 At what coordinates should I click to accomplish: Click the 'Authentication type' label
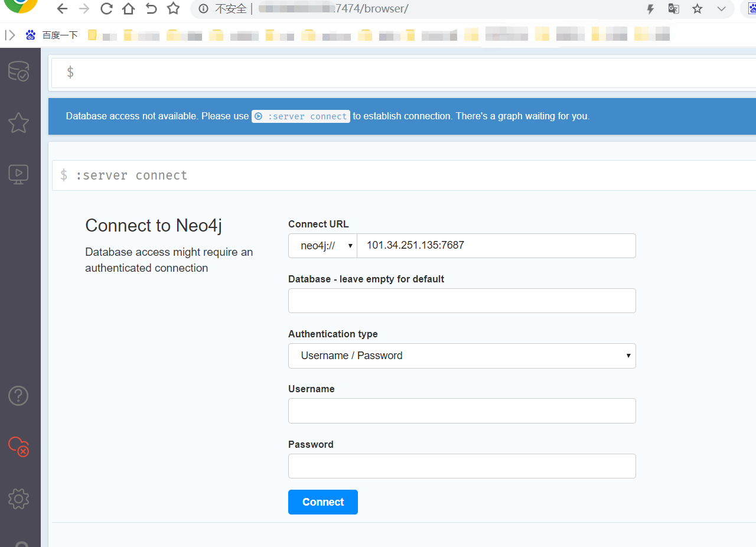333,334
